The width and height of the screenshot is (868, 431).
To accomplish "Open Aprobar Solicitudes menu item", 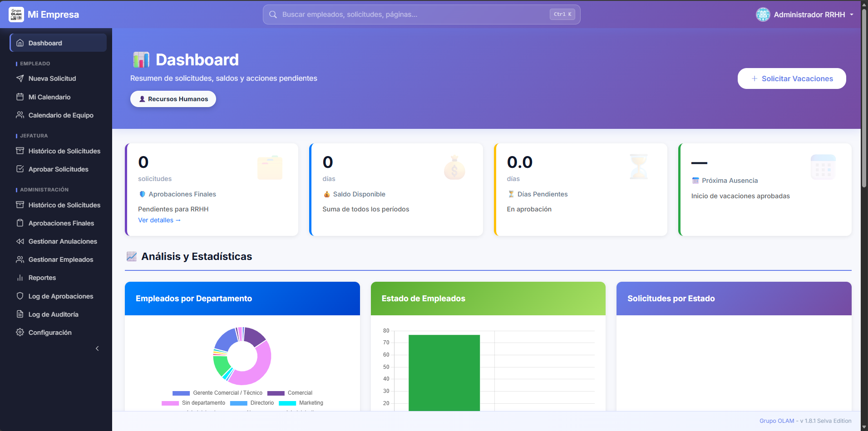I will (58, 169).
